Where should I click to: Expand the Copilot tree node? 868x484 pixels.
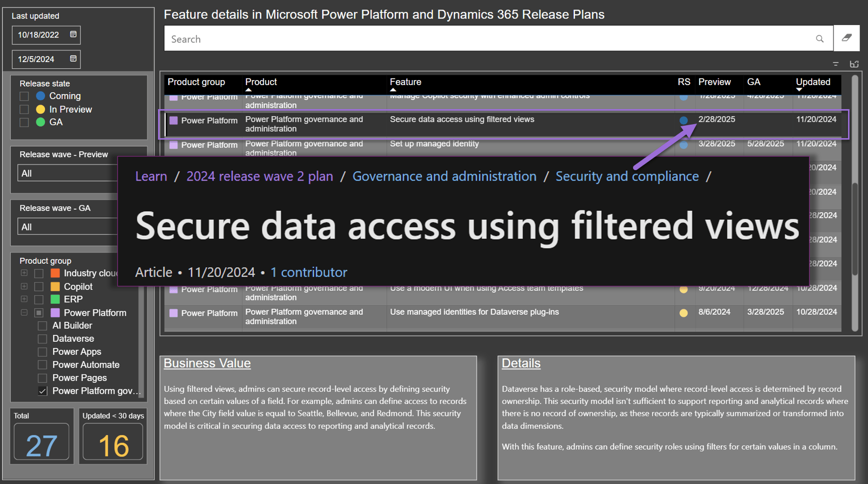pos(24,286)
